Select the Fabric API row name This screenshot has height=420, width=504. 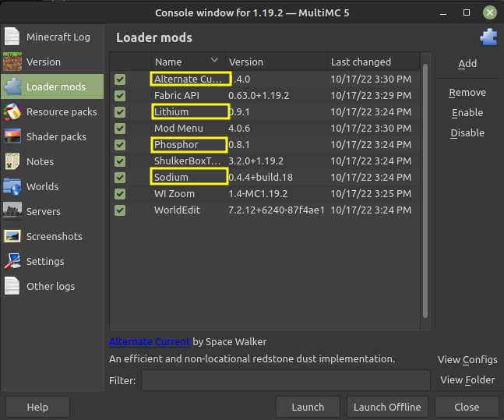(177, 96)
